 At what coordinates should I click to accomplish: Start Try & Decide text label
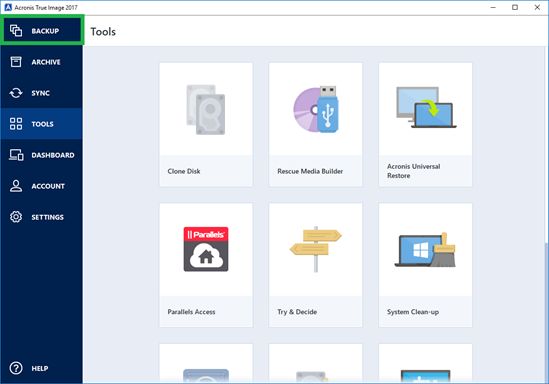pyautogui.click(x=297, y=312)
